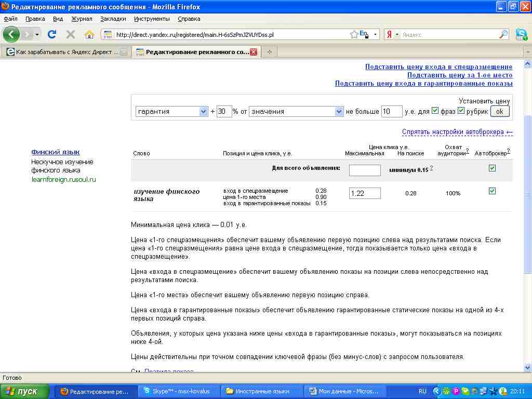Click the Правила показа link
The height and width of the screenshot is (399, 532).
click(x=169, y=371)
